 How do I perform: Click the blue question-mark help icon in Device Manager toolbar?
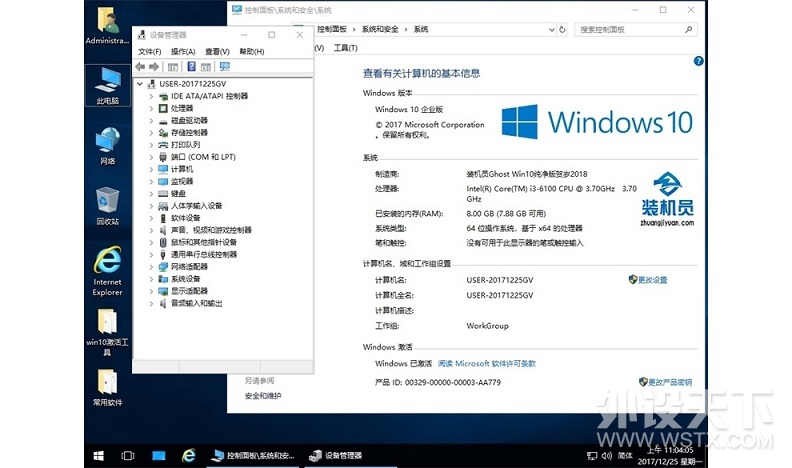191,67
